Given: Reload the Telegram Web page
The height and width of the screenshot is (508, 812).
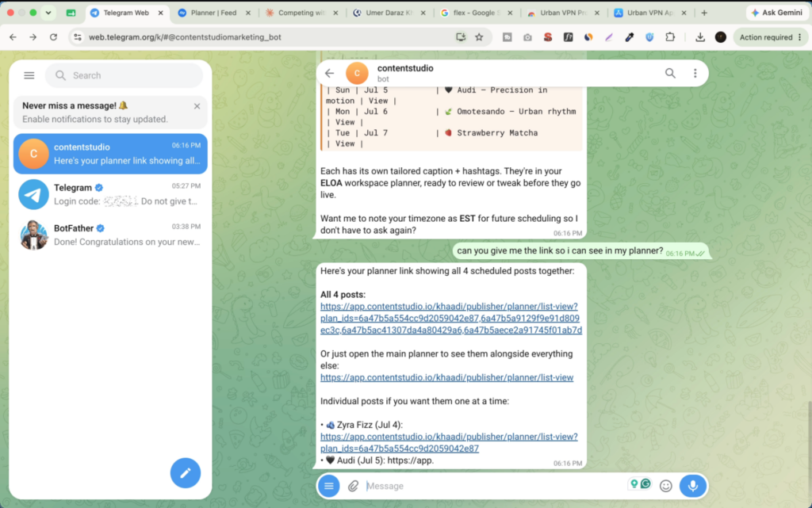Looking at the screenshot, I should click(x=53, y=37).
